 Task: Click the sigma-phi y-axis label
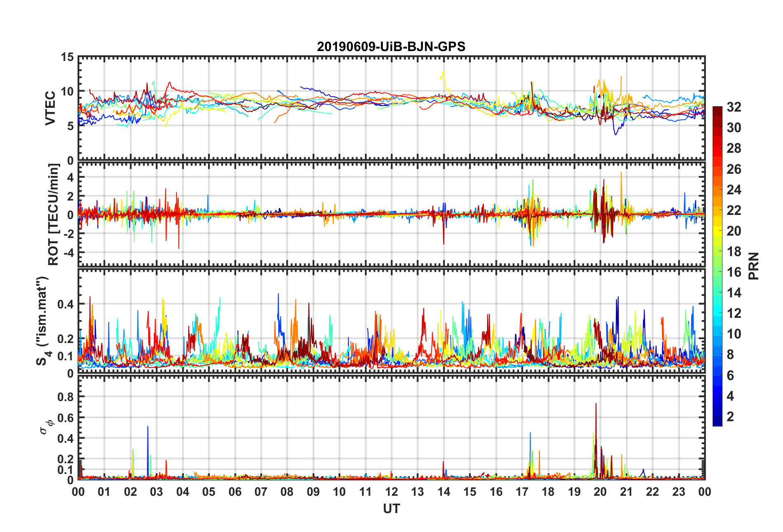[46, 427]
